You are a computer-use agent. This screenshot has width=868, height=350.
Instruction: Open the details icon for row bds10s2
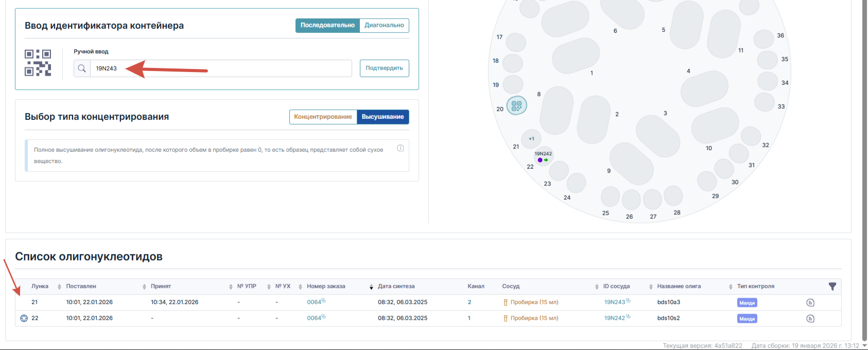(x=810, y=319)
